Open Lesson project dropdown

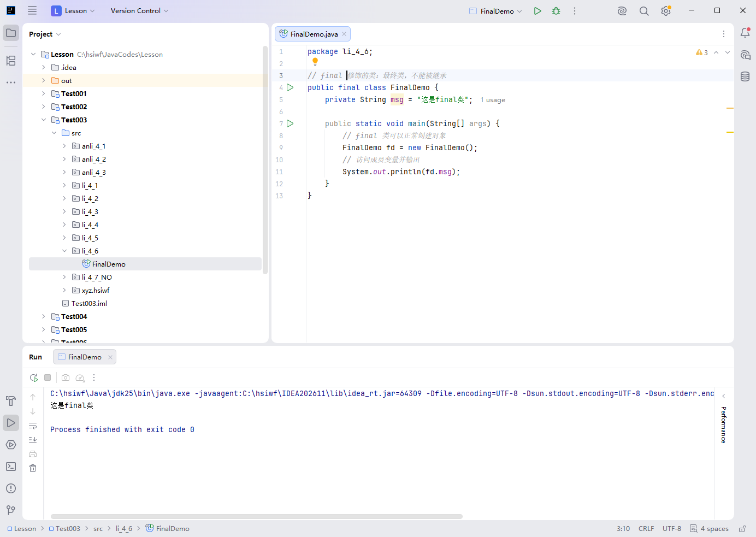[x=73, y=11]
